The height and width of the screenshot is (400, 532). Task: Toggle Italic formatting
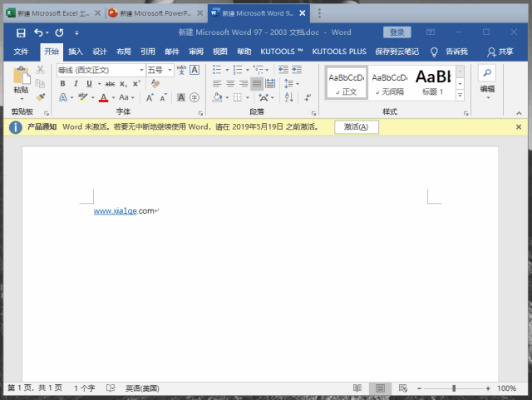[x=76, y=83]
